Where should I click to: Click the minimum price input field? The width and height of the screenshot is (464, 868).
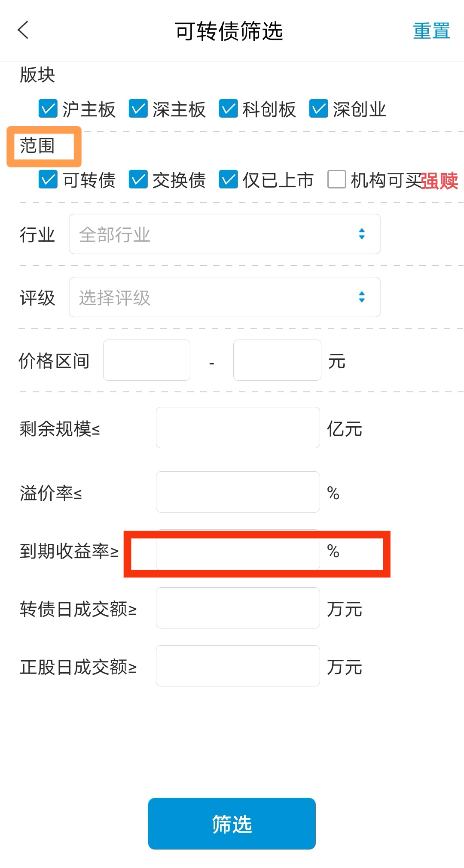pyautogui.click(x=147, y=360)
